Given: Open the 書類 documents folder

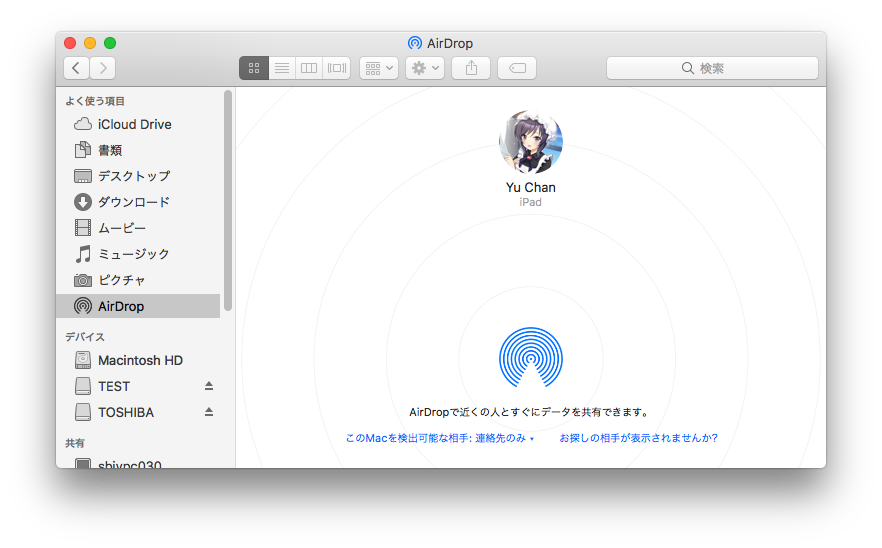Looking at the screenshot, I should (x=138, y=150).
